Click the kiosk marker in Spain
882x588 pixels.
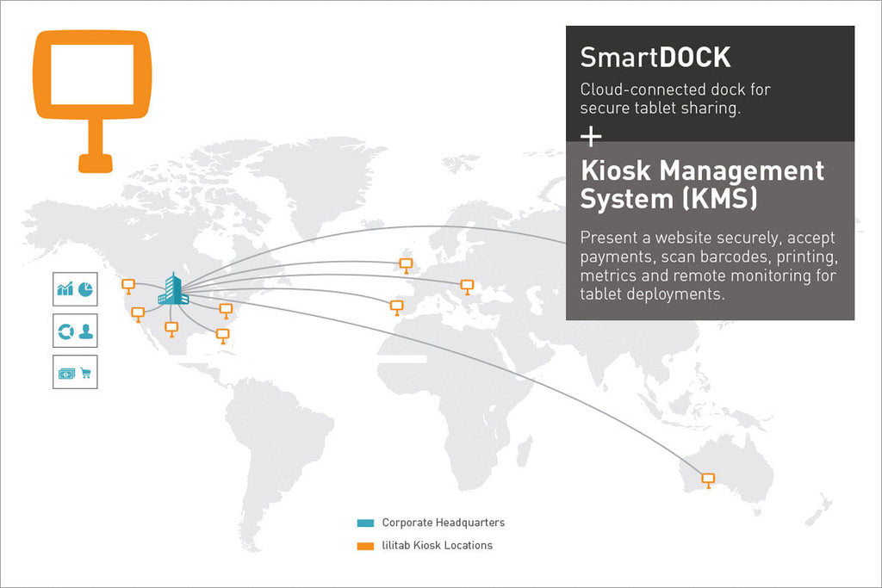(396, 308)
